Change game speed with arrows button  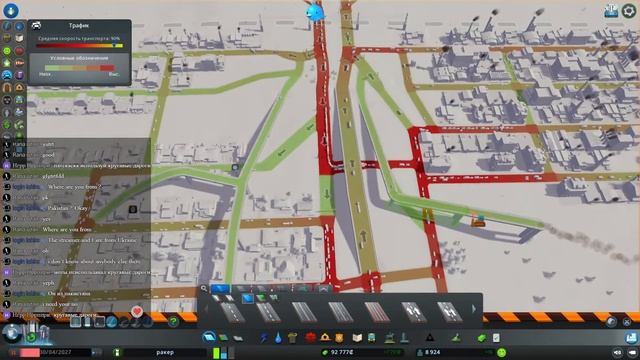point(97,352)
